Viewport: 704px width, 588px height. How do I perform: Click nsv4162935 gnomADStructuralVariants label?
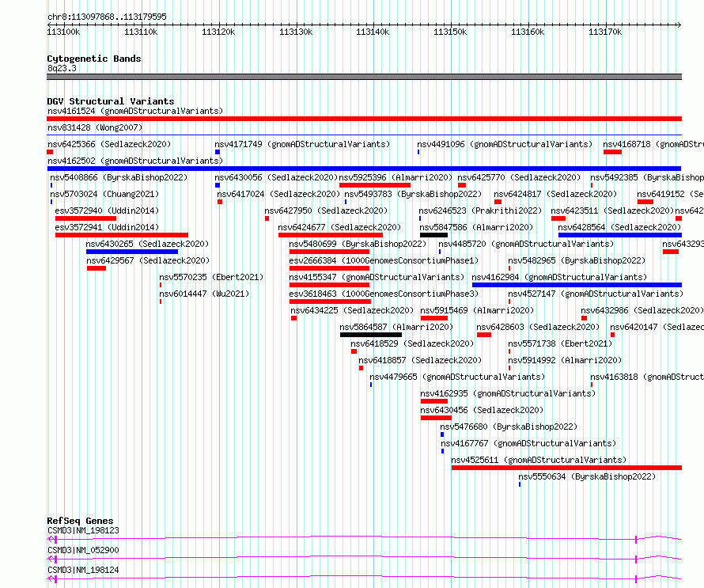[x=508, y=393]
